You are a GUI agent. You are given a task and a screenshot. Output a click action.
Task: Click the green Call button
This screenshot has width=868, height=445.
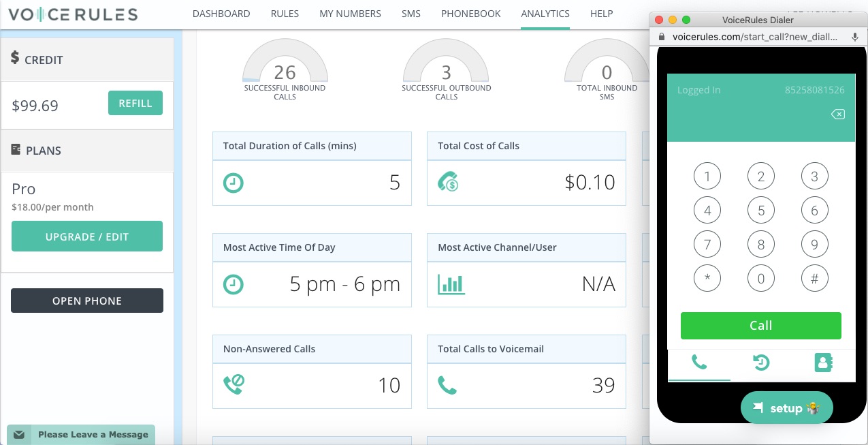(760, 326)
